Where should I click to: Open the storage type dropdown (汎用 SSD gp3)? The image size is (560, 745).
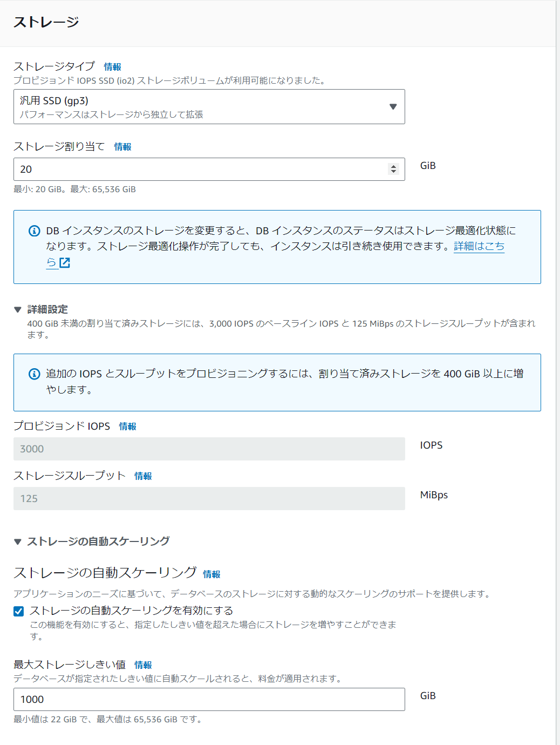[209, 107]
